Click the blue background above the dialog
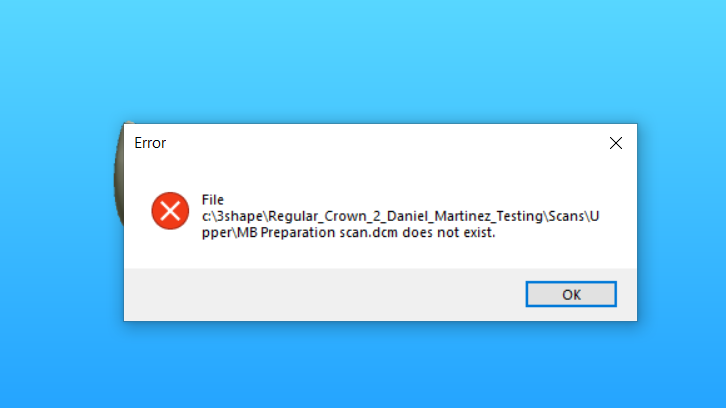The width and height of the screenshot is (726, 408). click(363, 60)
